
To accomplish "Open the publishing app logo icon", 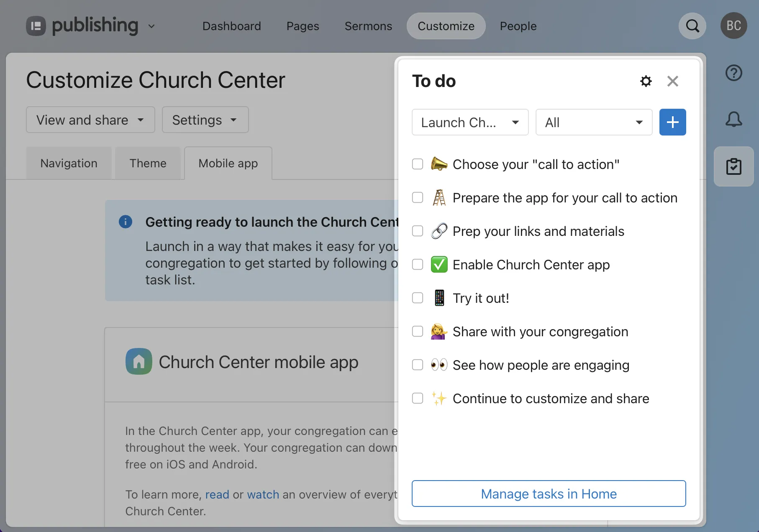I will pos(36,26).
